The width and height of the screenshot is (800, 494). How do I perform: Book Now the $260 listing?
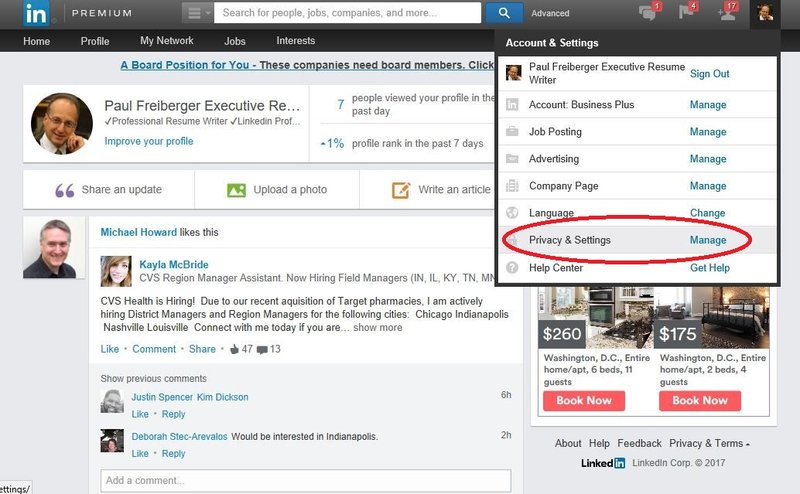click(x=584, y=401)
